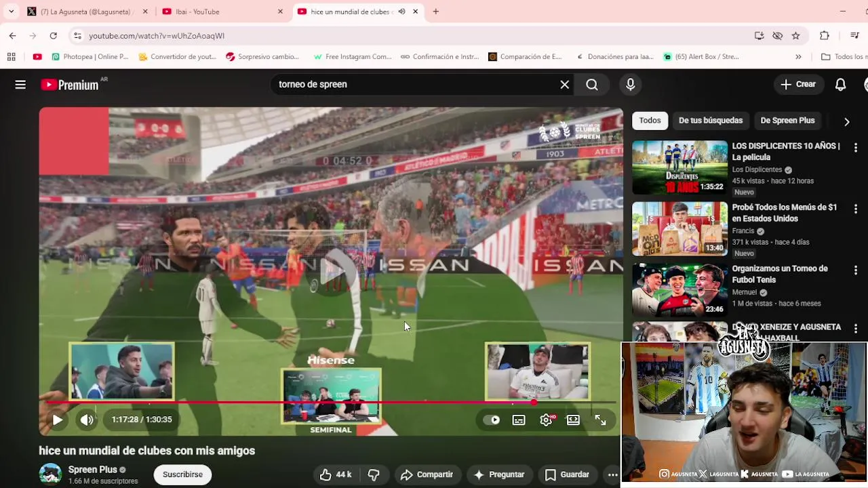Start voice search with microphone icon

(631, 85)
